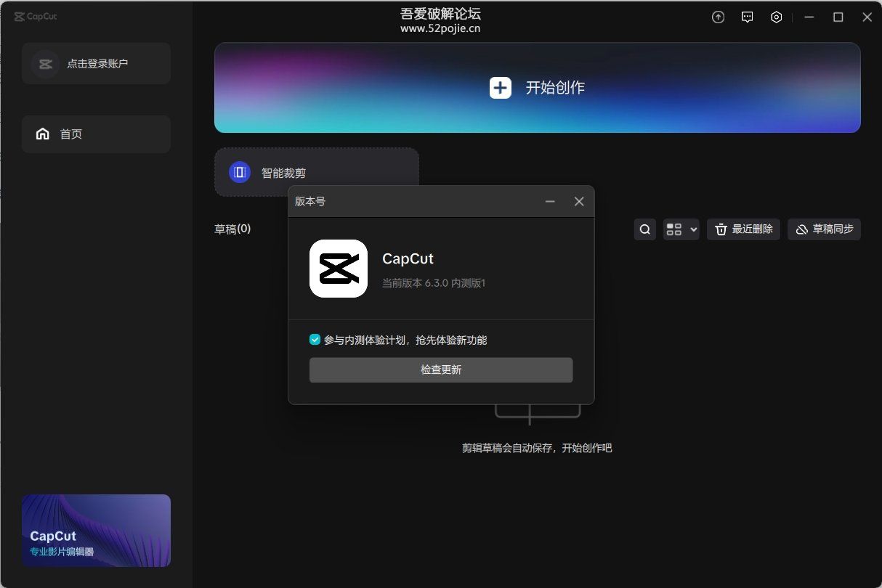Click the account avatar icon
Screen dimensions: 882x588
[x=45, y=64]
